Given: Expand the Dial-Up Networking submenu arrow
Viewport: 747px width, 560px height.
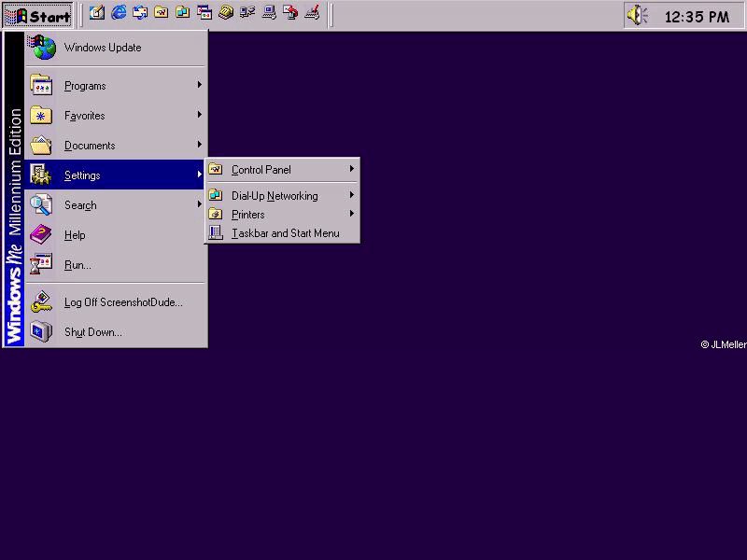Looking at the screenshot, I should click(x=352, y=195).
